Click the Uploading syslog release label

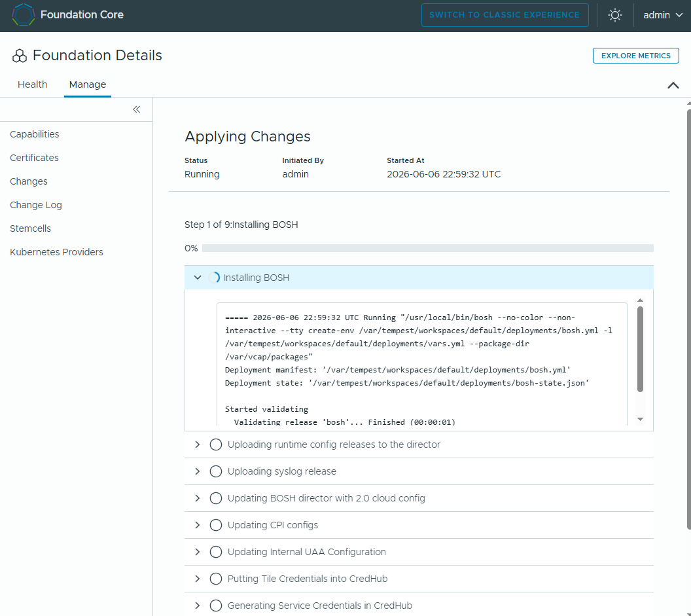click(x=281, y=471)
